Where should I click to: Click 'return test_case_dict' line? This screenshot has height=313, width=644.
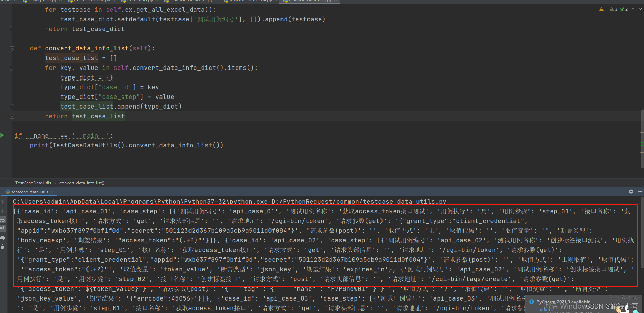pyautogui.click(x=85, y=29)
